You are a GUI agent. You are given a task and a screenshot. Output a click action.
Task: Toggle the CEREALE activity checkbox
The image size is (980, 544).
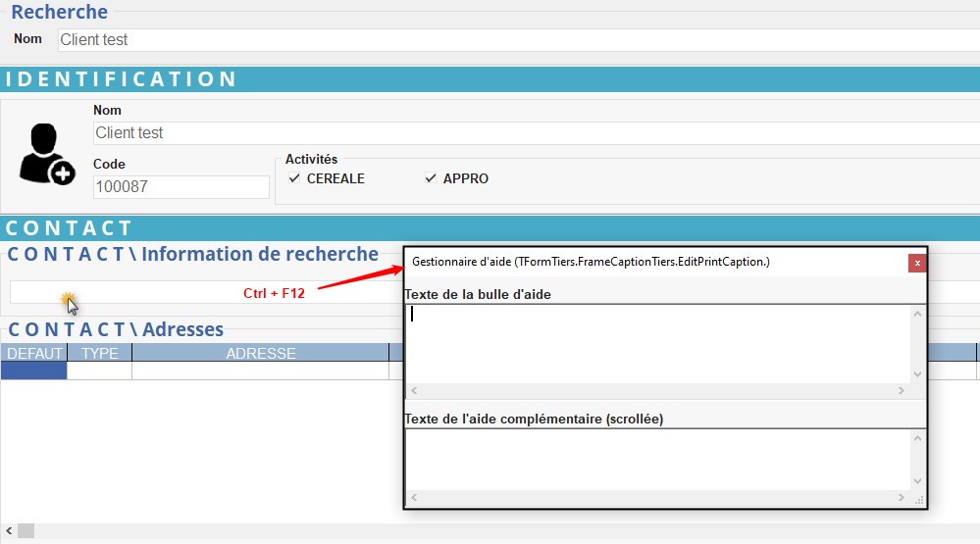tap(295, 178)
